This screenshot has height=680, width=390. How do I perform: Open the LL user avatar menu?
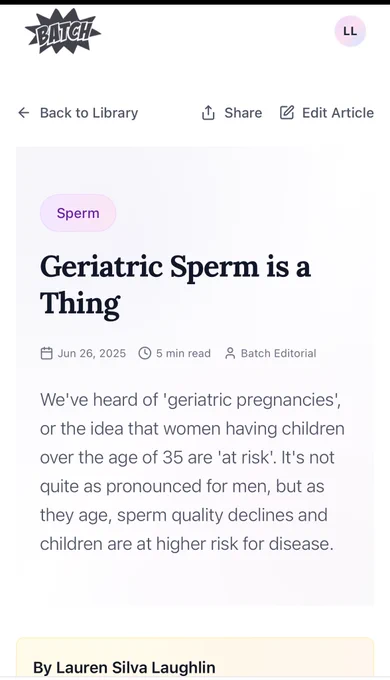coord(350,31)
